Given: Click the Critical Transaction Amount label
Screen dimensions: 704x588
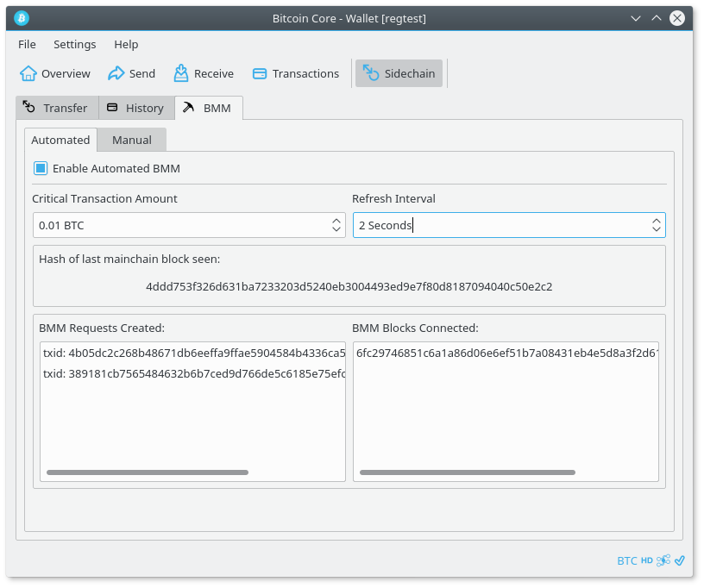Looking at the screenshot, I should pyautogui.click(x=104, y=198).
